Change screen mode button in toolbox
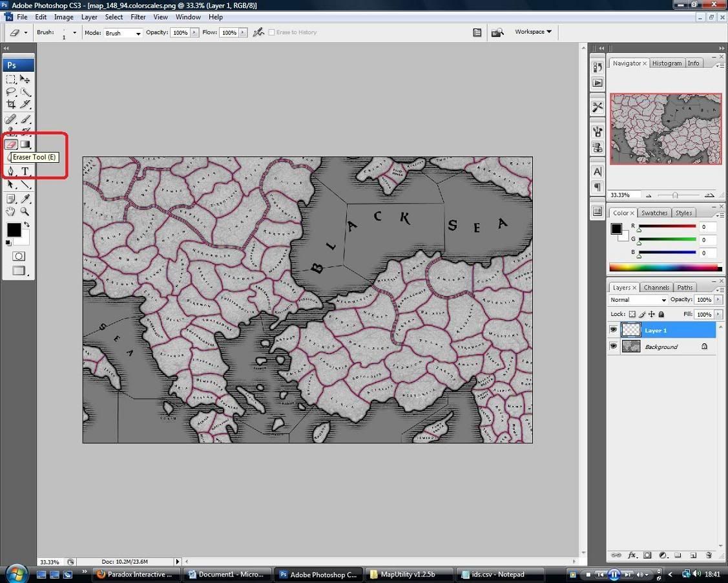Viewport: 728px width, 583px height. [19, 271]
